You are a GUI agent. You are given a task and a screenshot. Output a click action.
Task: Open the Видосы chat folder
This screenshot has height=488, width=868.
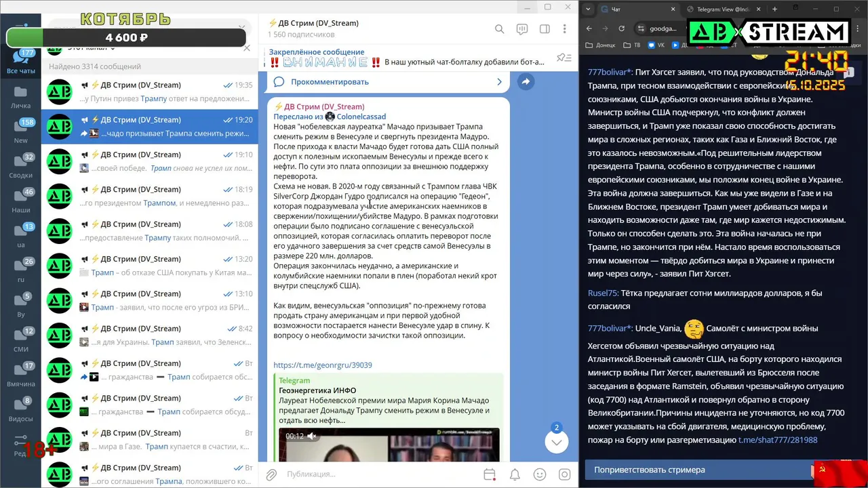(21, 409)
